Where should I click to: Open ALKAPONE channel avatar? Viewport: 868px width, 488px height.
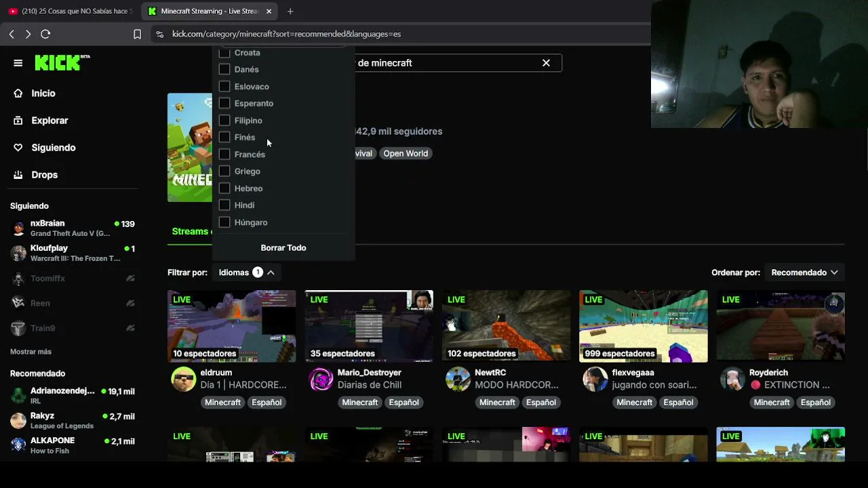coord(19,445)
